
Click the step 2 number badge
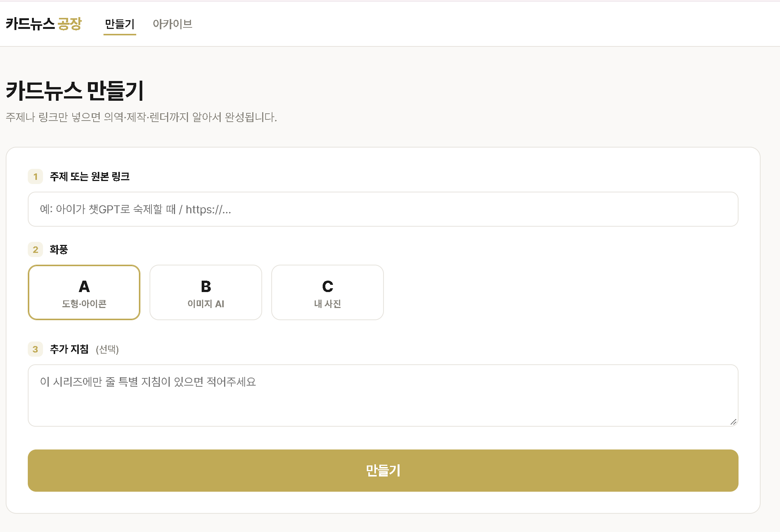35,249
